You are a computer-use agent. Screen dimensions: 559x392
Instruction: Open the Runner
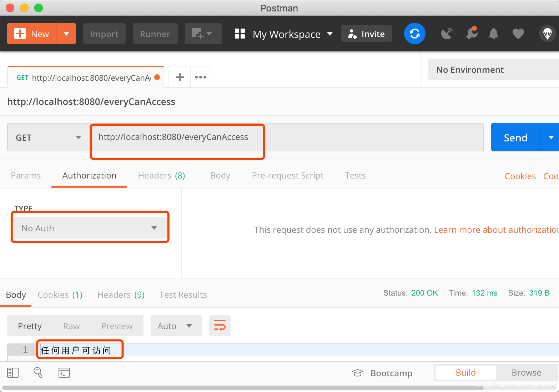pyautogui.click(x=155, y=34)
